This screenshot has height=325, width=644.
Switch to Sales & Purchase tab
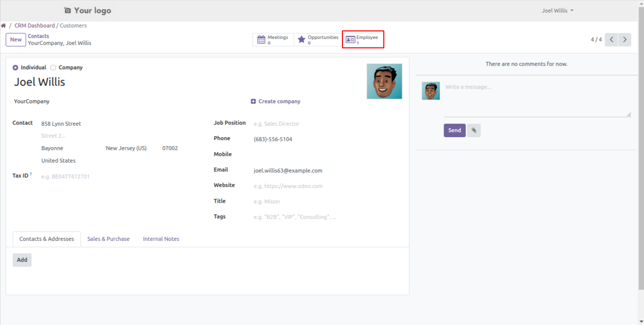coord(108,239)
